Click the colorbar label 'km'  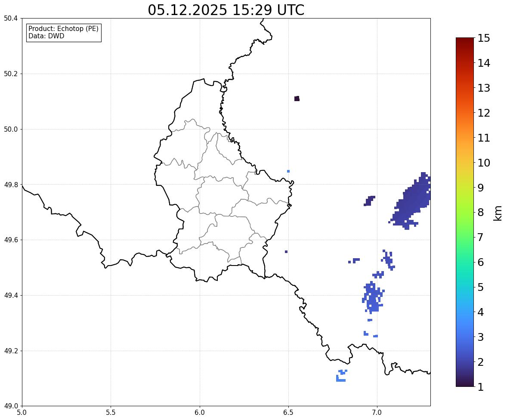click(498, 213)
